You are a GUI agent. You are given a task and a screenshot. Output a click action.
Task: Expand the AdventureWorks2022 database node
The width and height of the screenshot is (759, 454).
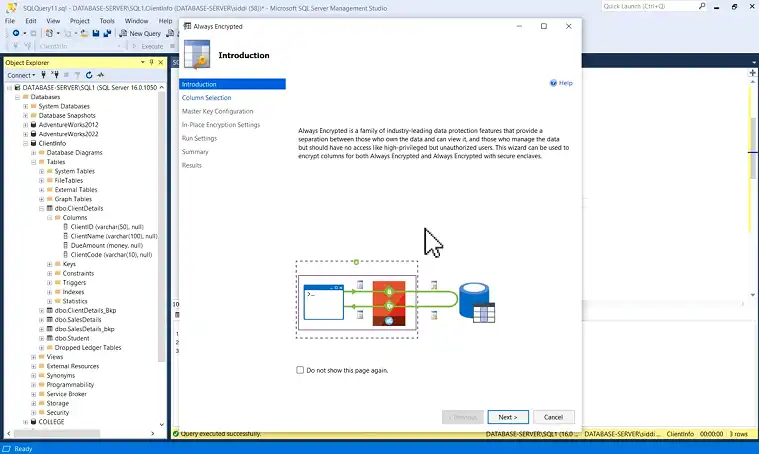tap(25, 134)
